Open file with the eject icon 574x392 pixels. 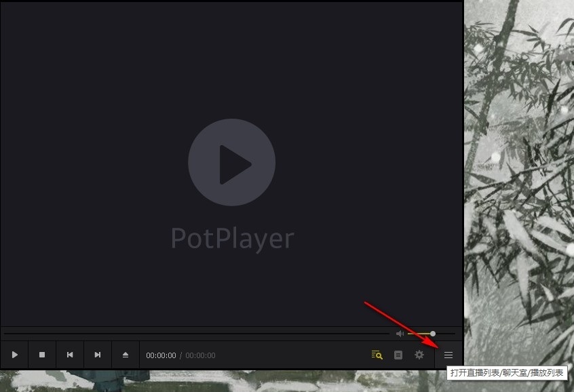[x=126, y=355]
